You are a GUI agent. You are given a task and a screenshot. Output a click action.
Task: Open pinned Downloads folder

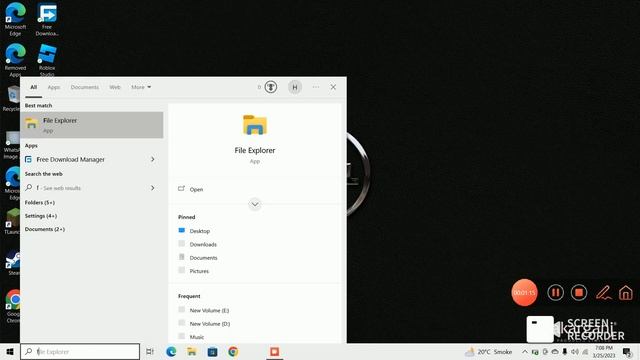[x=198, y=244]
